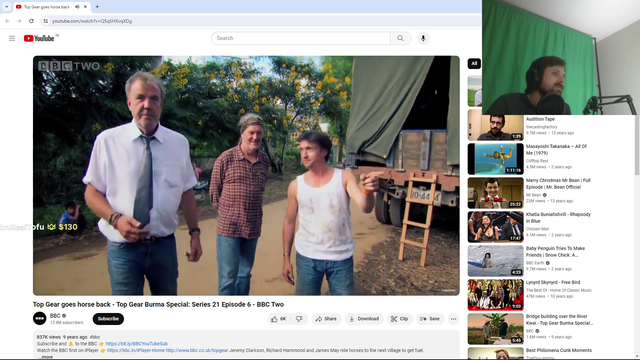Click the Top Gear video title heading
Screen dimensions: 640x360
158,304
